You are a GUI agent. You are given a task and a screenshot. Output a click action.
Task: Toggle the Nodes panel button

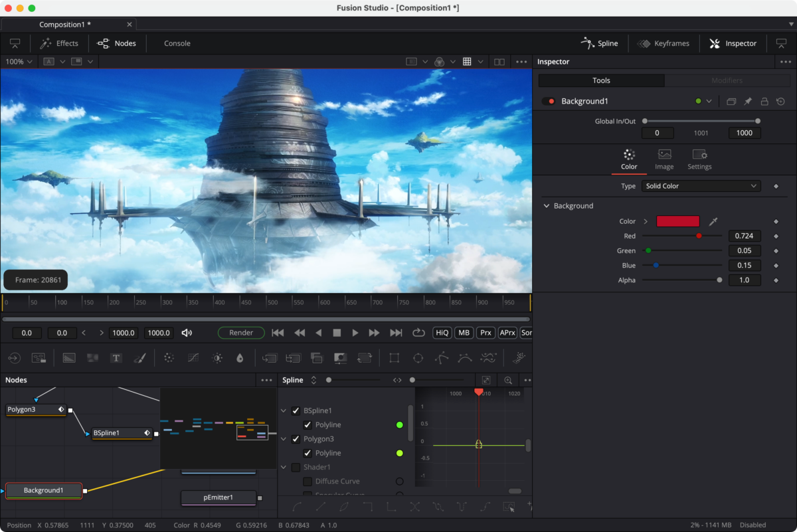click(x=117, y=43)
